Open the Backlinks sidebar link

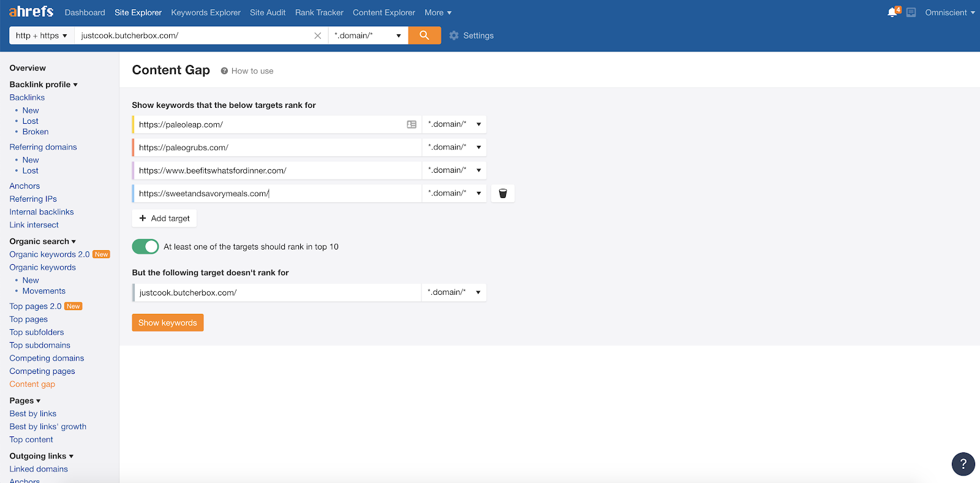coord(27,97)
